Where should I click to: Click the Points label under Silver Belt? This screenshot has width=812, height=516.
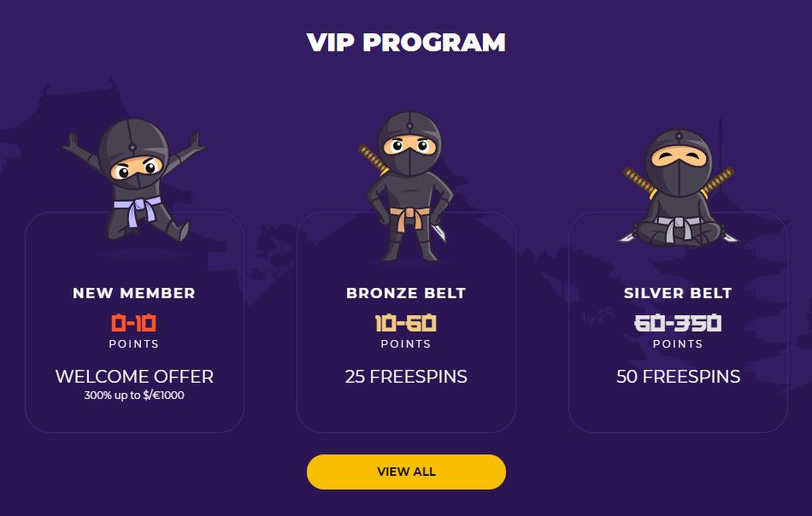point(678,344)
